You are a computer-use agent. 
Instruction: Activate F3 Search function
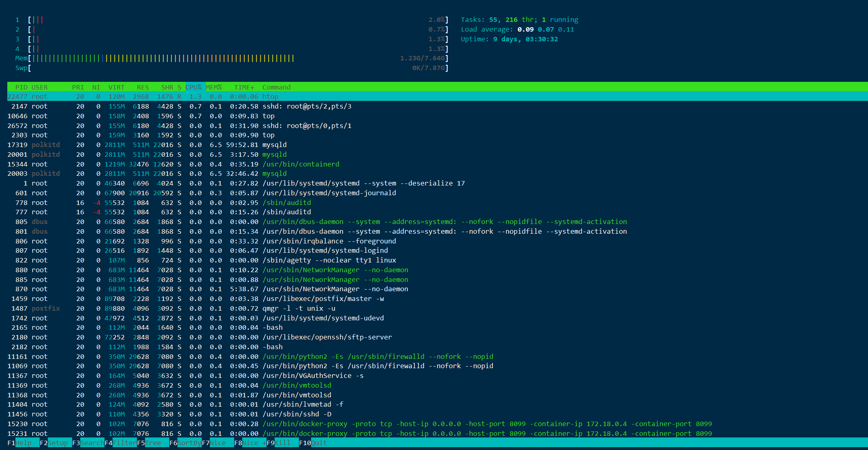pyautogui.click(x=88, y=443)
